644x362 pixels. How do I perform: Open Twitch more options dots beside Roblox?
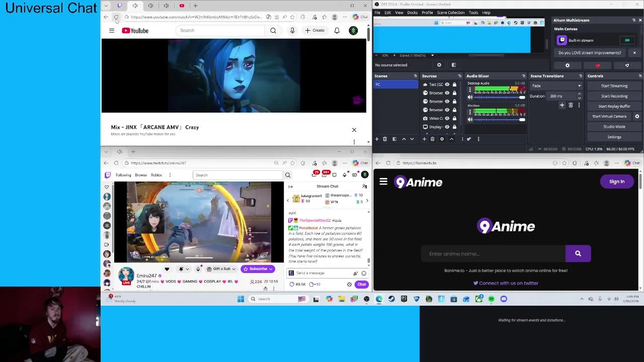170,175
